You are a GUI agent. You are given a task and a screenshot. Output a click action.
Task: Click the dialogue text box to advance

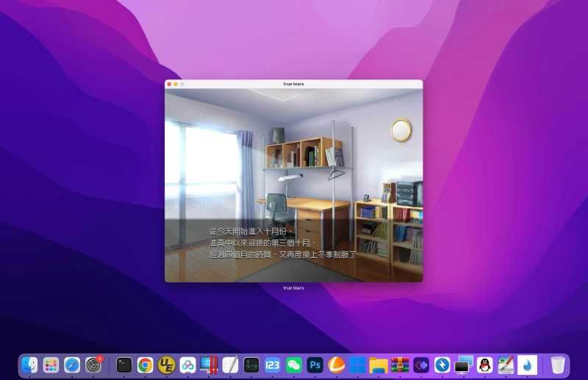293,250
